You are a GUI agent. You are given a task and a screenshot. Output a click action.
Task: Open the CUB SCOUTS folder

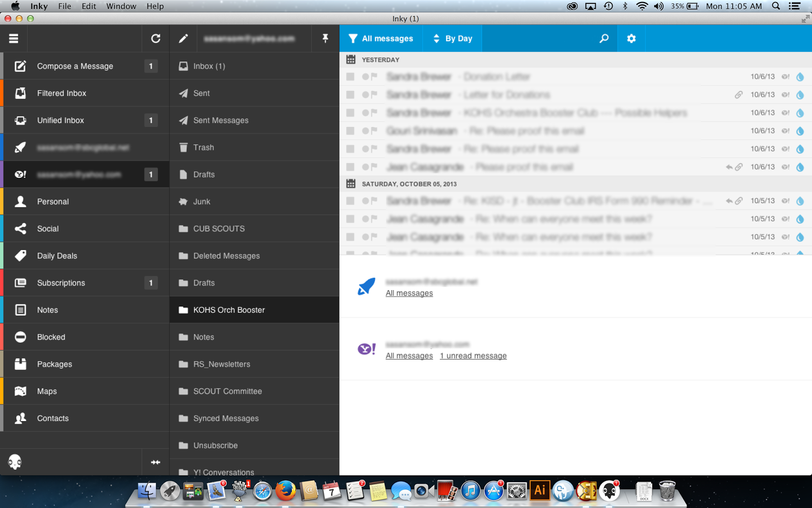(x=254, y=229)
